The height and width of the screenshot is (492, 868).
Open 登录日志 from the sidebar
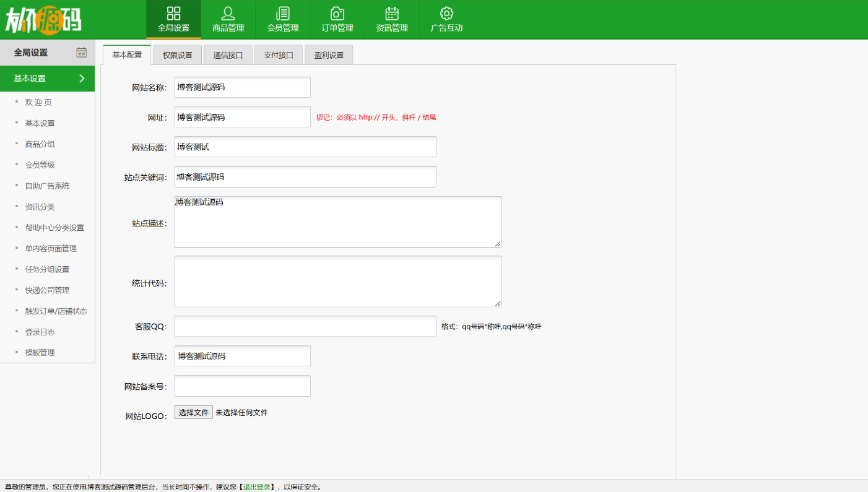[x=40, y=332]
